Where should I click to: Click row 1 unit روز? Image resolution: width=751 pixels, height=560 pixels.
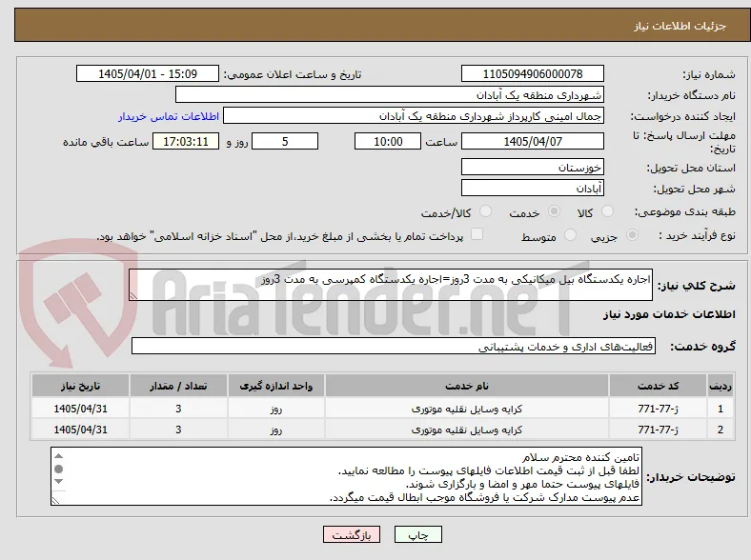click(275, 409)
